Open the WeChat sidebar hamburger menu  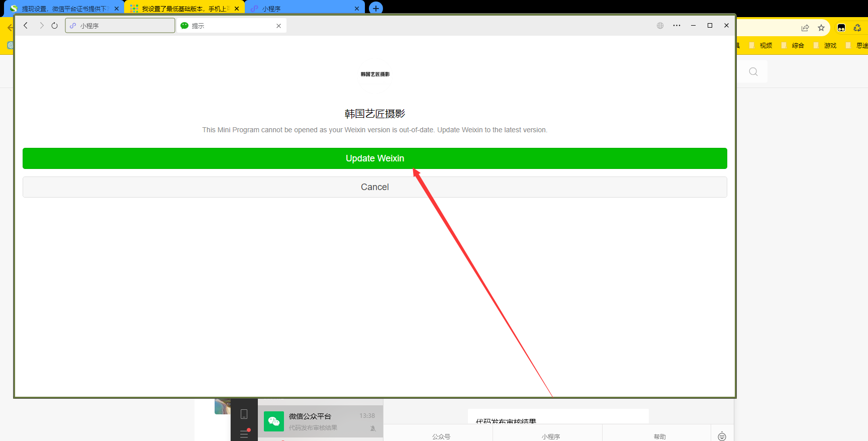pos(244,434)
